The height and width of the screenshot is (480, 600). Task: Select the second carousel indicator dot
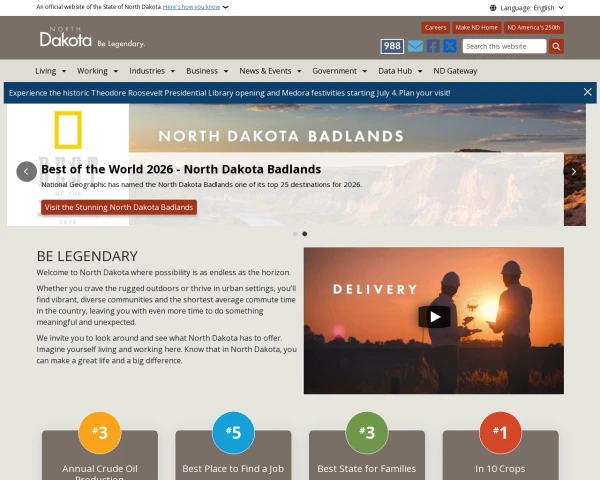(305, 234)
